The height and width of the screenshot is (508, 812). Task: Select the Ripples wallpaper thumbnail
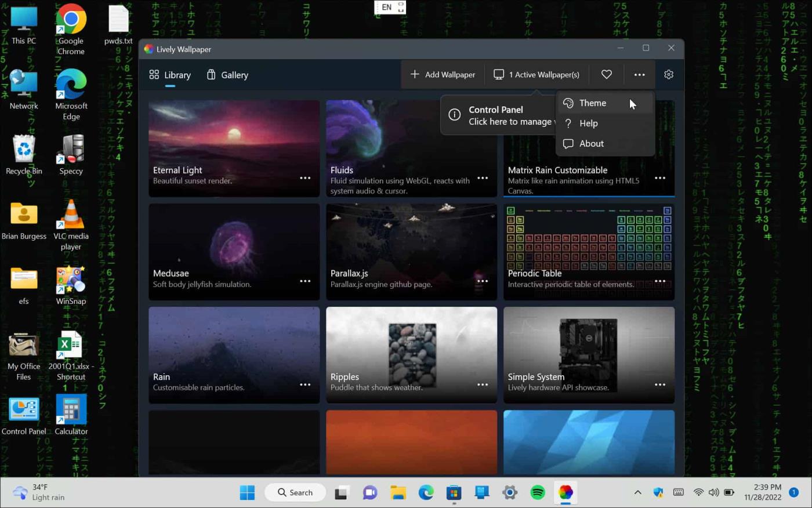point(411,354)
